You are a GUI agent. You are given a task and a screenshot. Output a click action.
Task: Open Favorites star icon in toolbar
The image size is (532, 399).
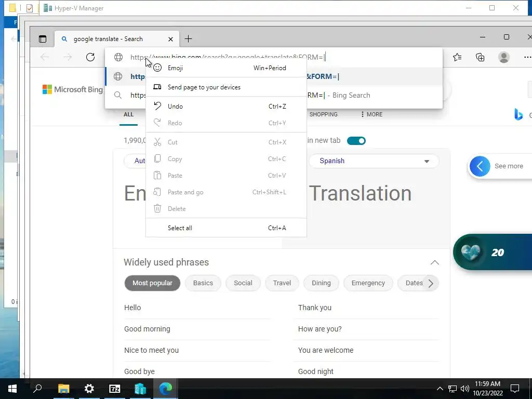(457, 57)
